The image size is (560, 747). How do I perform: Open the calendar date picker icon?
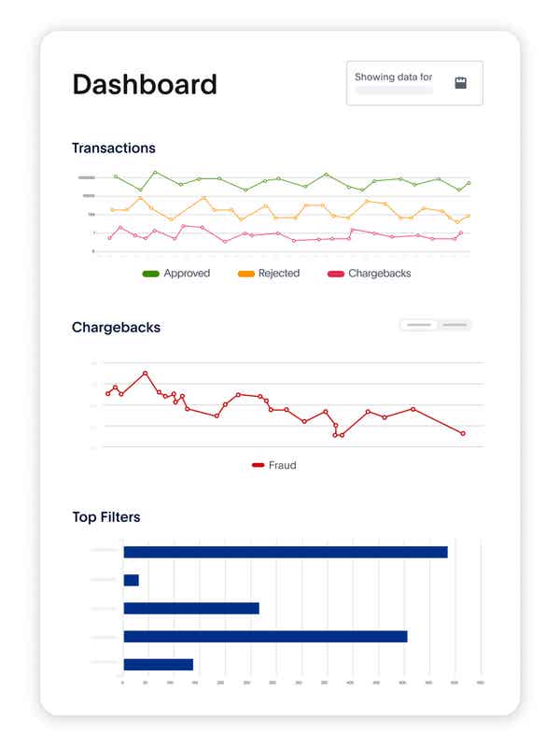point(459,81)
